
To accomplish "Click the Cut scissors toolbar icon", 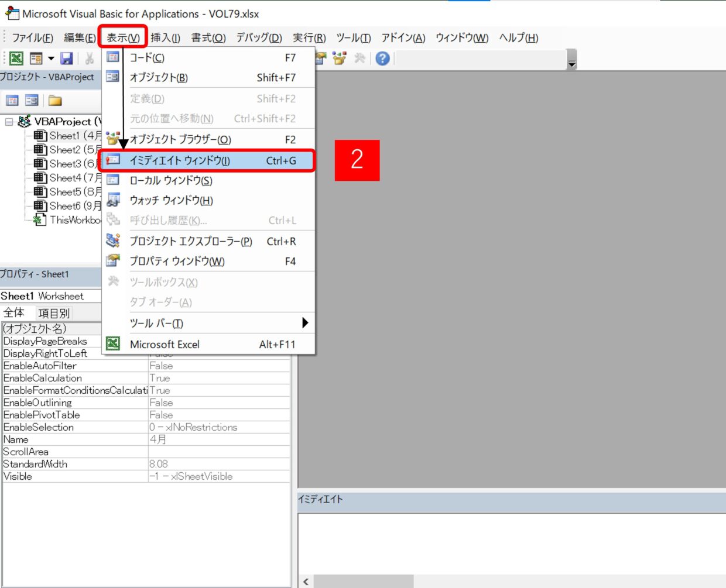I will [x=90, y=58].
